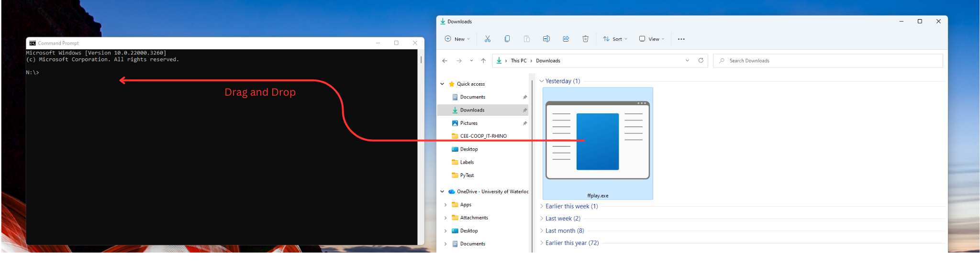Image resolution: width=980 pixels, height=276 pixels.
Task: Maximize the Command Prompt window
Action: tap(396, 43)
